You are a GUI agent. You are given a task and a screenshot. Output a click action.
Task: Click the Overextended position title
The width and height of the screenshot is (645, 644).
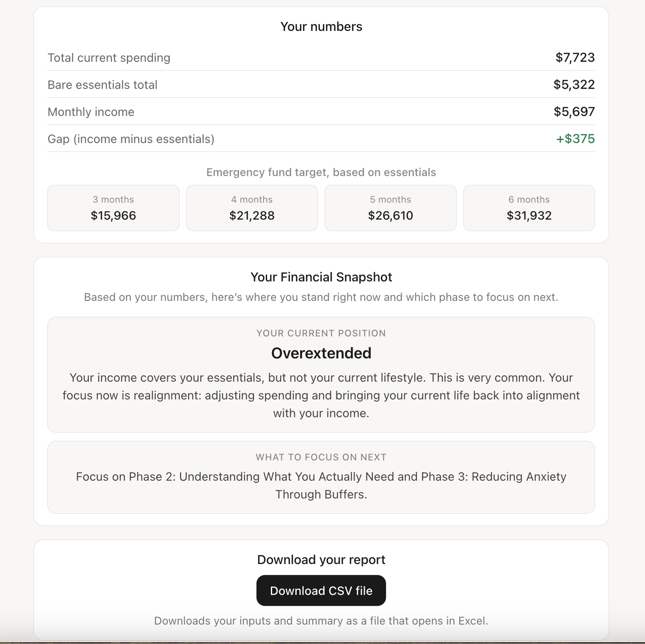tap(321, 353)
